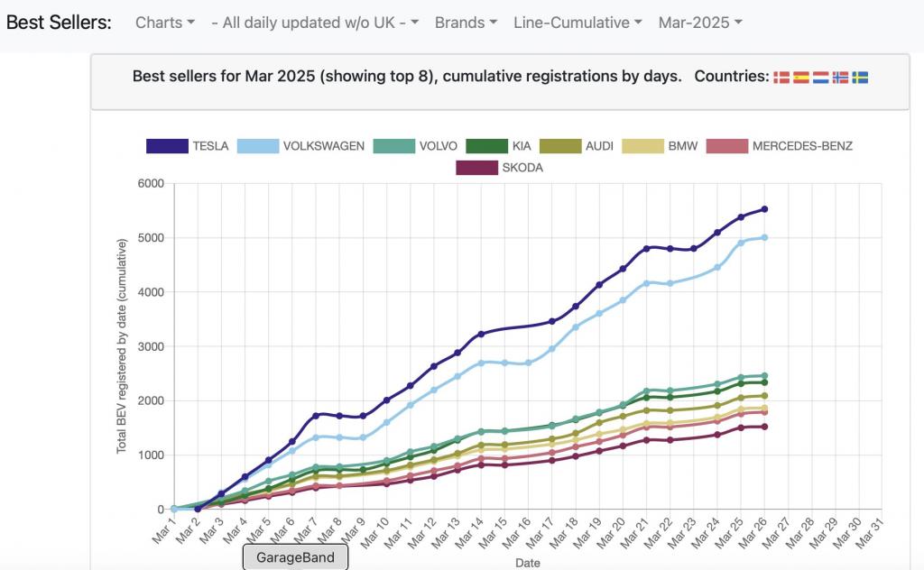Viewport: 924px width, 570px height.
Task: Click the Norway flag icon
Action: coord(840,78)
